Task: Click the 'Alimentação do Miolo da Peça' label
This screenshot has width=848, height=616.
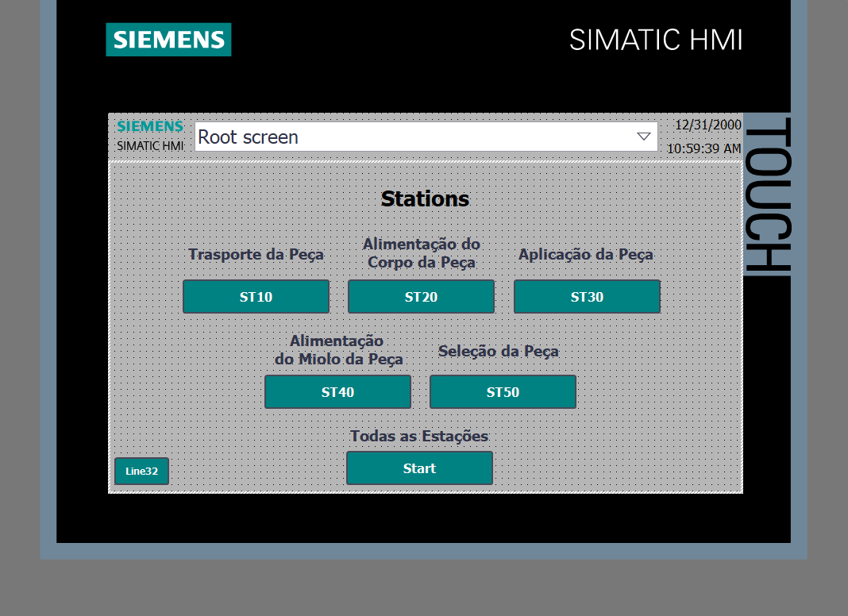Action: pyautogui.click(x=338, y=350)
